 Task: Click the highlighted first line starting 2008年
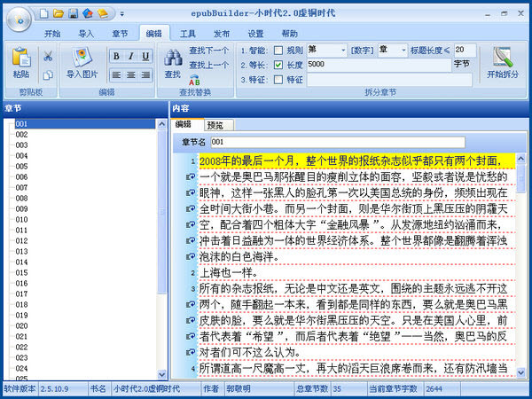point(357,160)
